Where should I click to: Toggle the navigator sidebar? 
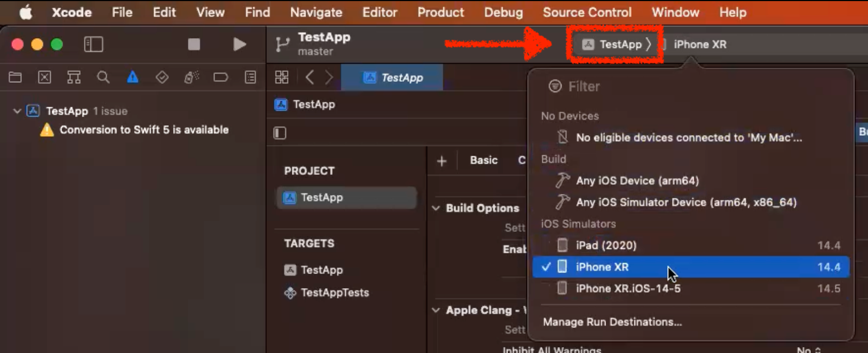click(x=94, y=44)
